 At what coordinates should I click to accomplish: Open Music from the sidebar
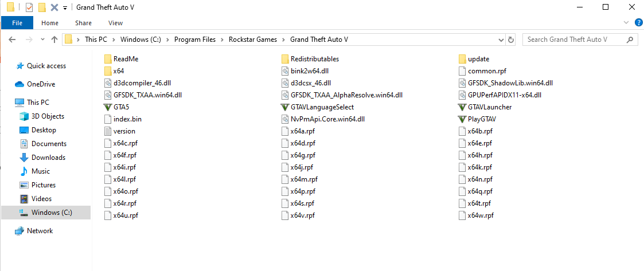tap(40, 171)
